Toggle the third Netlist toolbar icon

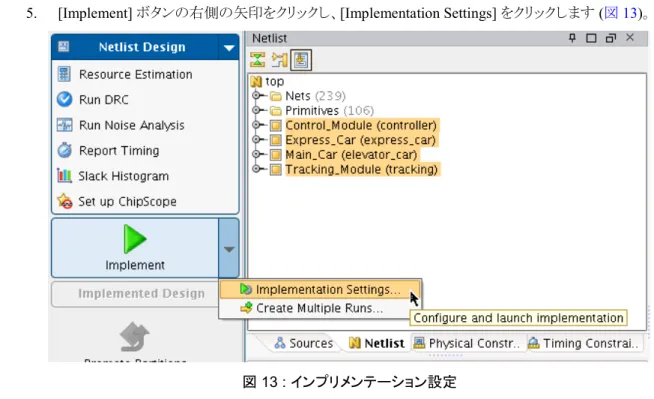[301, 60]
